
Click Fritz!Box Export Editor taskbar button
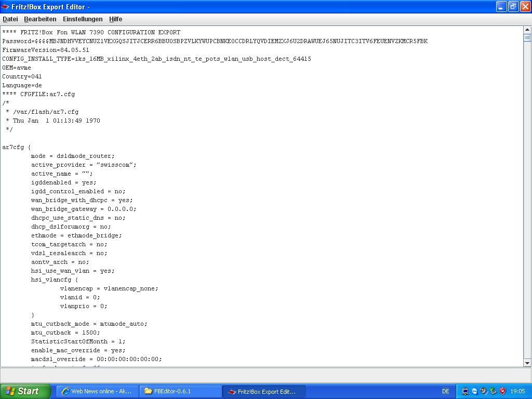(x=264, y=392)
